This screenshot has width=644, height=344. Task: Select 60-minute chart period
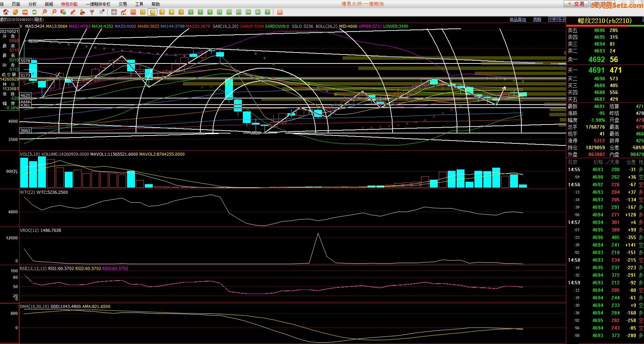click(239, 12)
